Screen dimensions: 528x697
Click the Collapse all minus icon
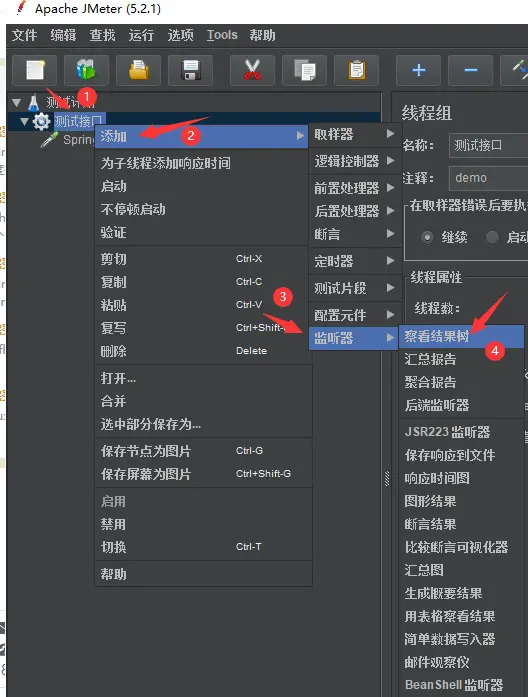tap(470, 70)
